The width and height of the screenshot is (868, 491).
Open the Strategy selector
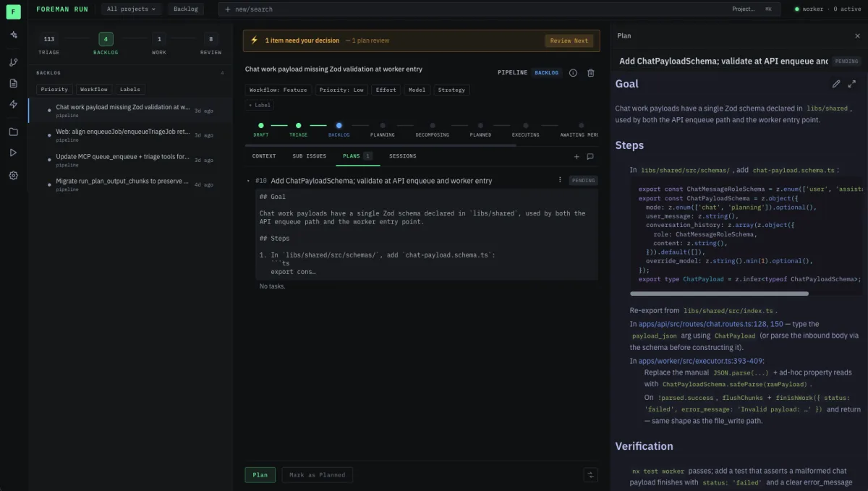tap(451, 90)
